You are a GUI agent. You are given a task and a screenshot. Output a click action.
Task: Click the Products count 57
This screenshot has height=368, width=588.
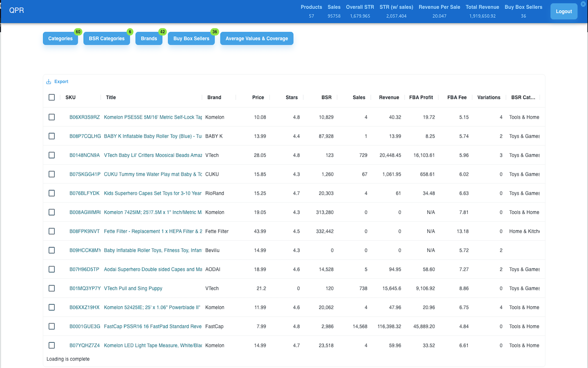tap(311, 16)
